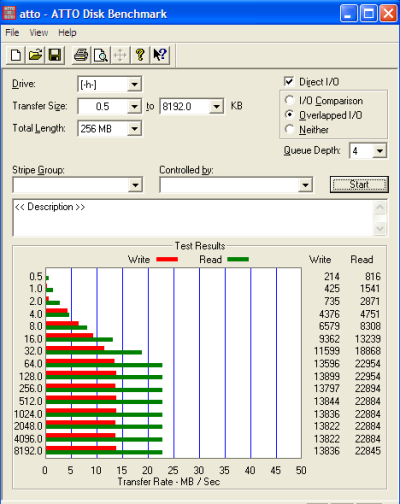Viewport: 400px width, 504px height.
Task: Activate the context help pointer icon
Action: point(160,55)
